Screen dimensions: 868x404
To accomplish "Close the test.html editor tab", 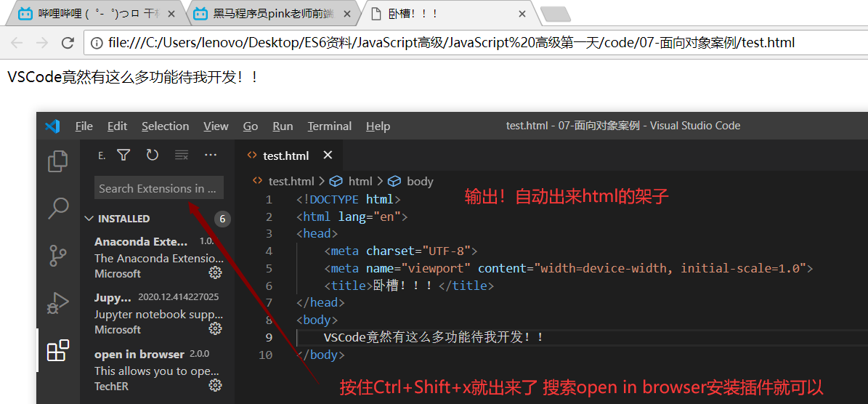I will (x=328, y=155).
